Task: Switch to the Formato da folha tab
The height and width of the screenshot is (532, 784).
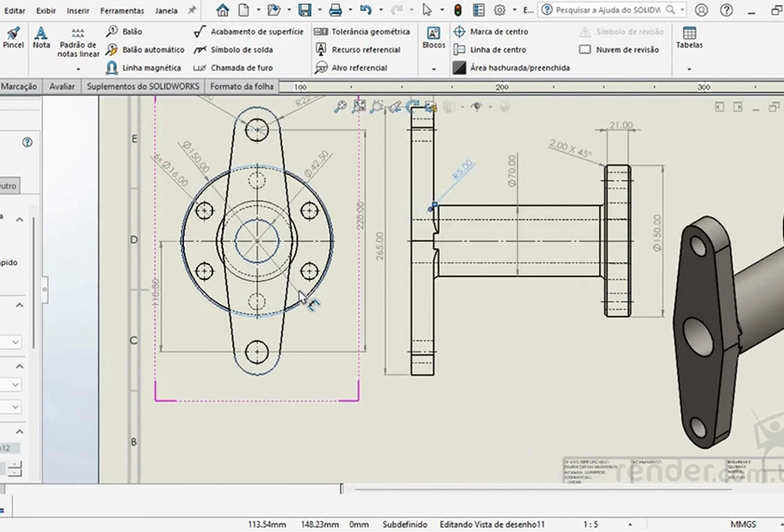Action: pyautogui.click(x=242, y=86)
